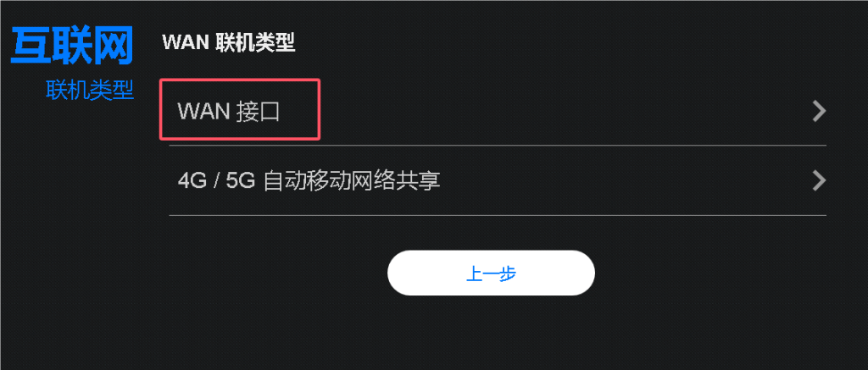This screenshot has height=370, width=868.
Task: Go back with the 上一步 button
Action: pos(491,273)
